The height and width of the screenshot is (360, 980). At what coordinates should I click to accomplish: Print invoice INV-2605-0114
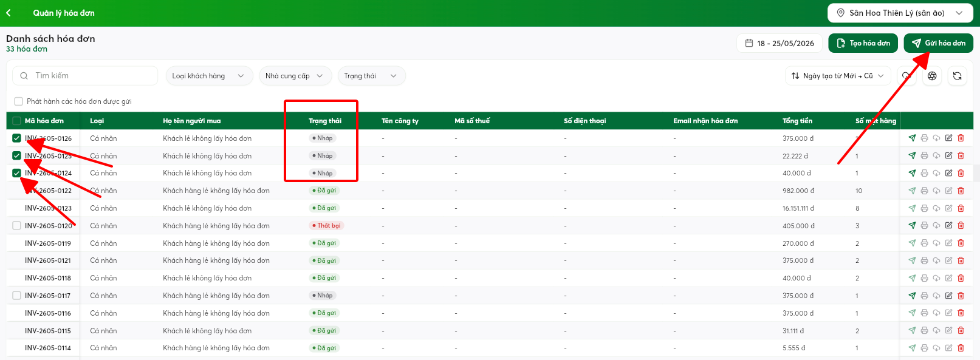(924, 348)
